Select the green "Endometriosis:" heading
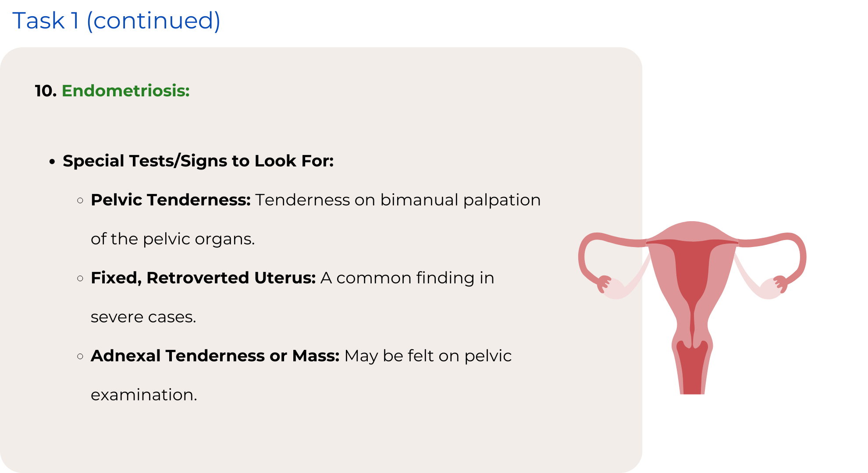The image size is (868, 473). (x=126, y=91)
